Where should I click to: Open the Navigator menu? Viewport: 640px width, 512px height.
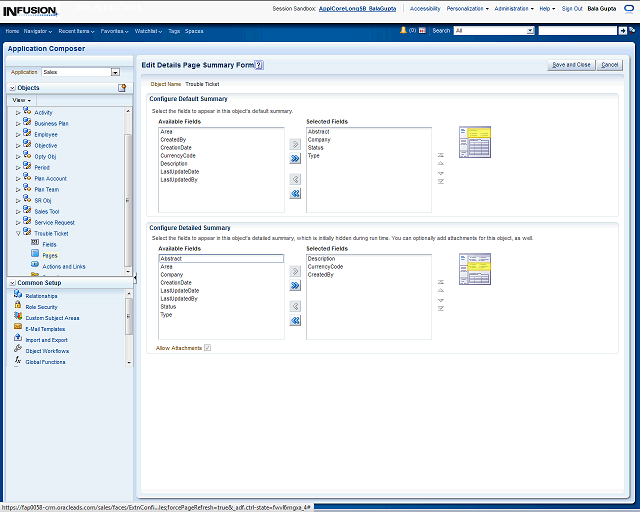pyautogui.click(x=39, y=31)
